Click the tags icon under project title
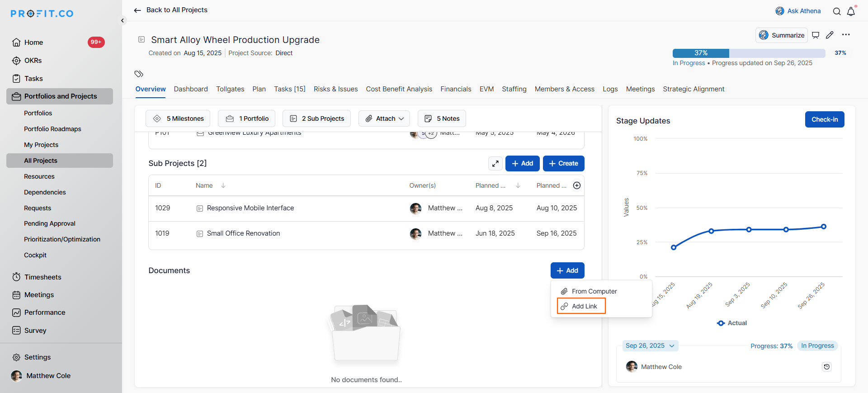 click(139, 74)
